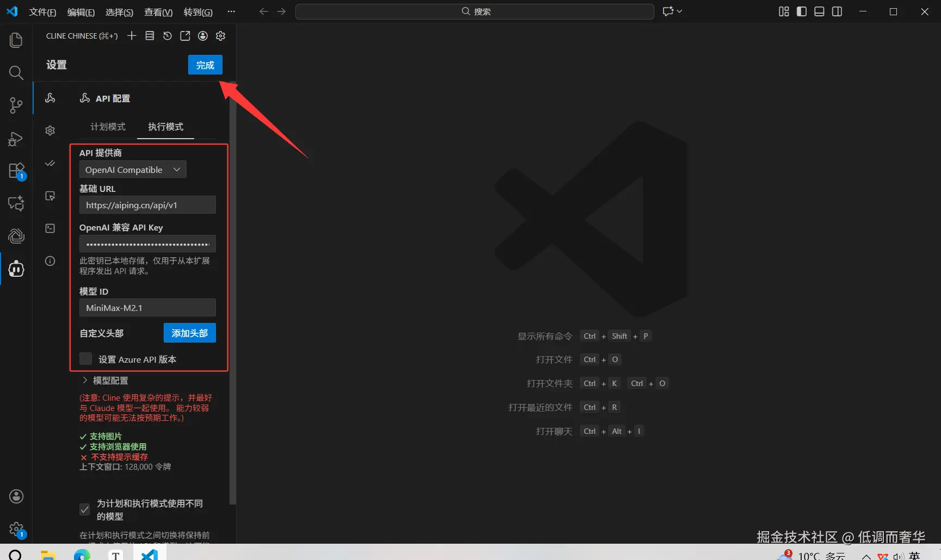The width and height of the screenshot is (941, 560).
Task: Select the cursor-window section in settings sidebar
Action: point(50,196)
